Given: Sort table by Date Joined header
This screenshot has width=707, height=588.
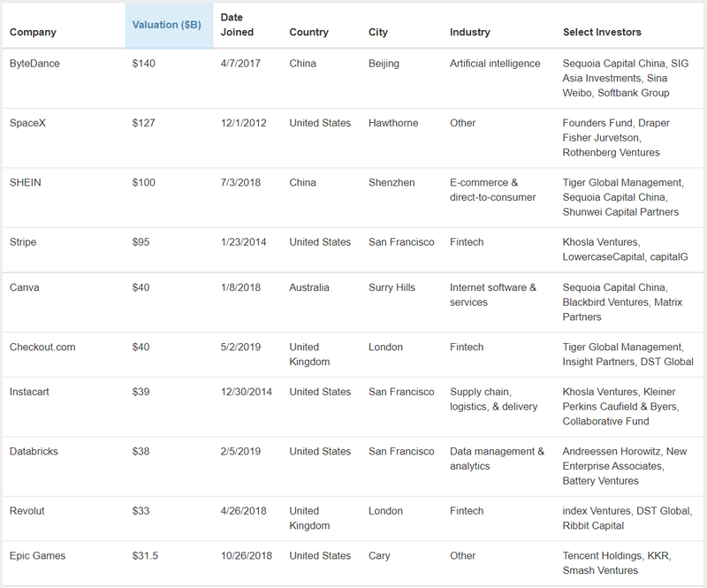Looking at the screenshot, I should coord(237,25).
